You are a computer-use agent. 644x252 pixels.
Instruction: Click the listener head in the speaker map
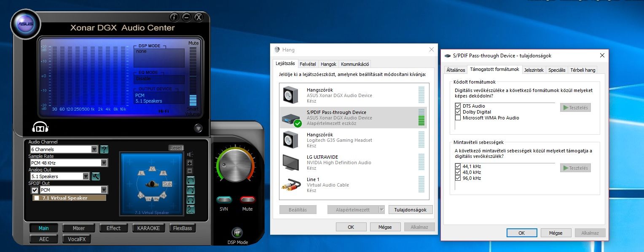click(x=152, y=184)
